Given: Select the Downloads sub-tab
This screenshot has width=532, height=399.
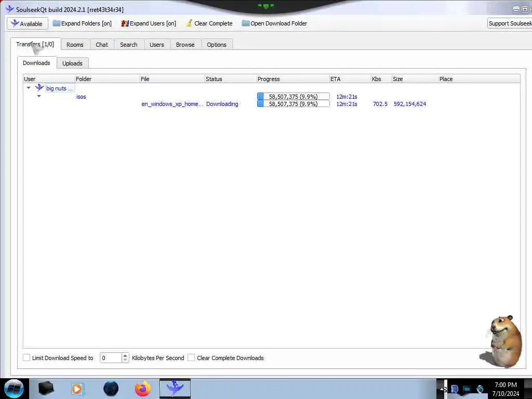Looking at the screenshot, I should tap(37, 63).
